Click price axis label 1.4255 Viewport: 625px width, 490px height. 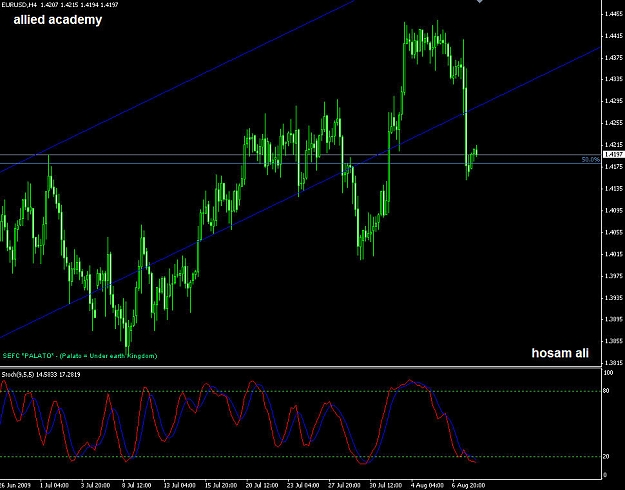tap(614, 123)
